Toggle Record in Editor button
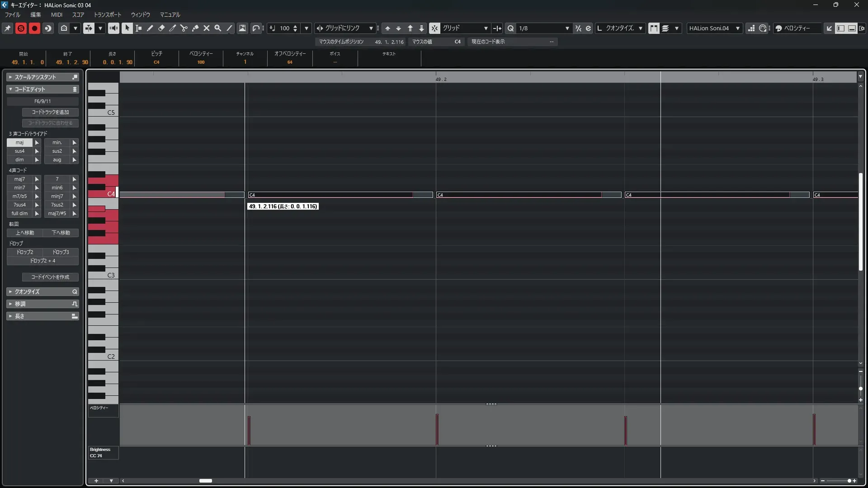The image size is (868, 488). click(34, 28)
